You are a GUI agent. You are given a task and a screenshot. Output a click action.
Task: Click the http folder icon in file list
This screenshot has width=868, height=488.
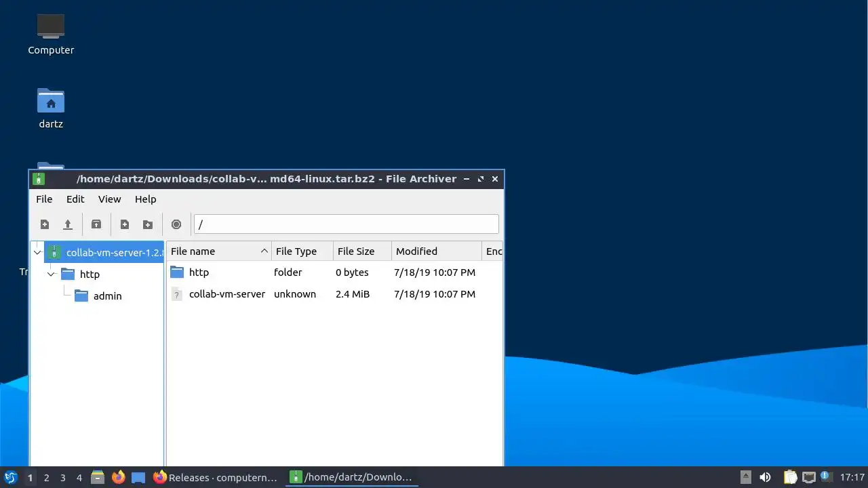(x=177, y=272)
